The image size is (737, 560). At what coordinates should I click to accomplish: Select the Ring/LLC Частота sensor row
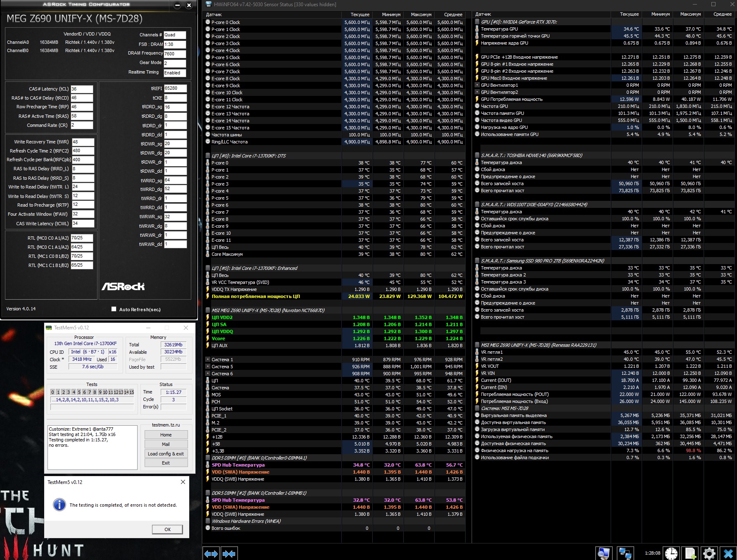(x=335, y=142)
